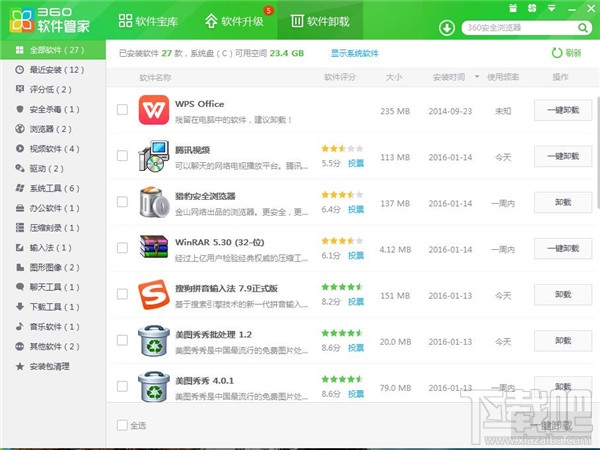Click the 腾讯视频 program icon
Image resolution: width=600 pixels, height=450 pixels.
[154, 155]
